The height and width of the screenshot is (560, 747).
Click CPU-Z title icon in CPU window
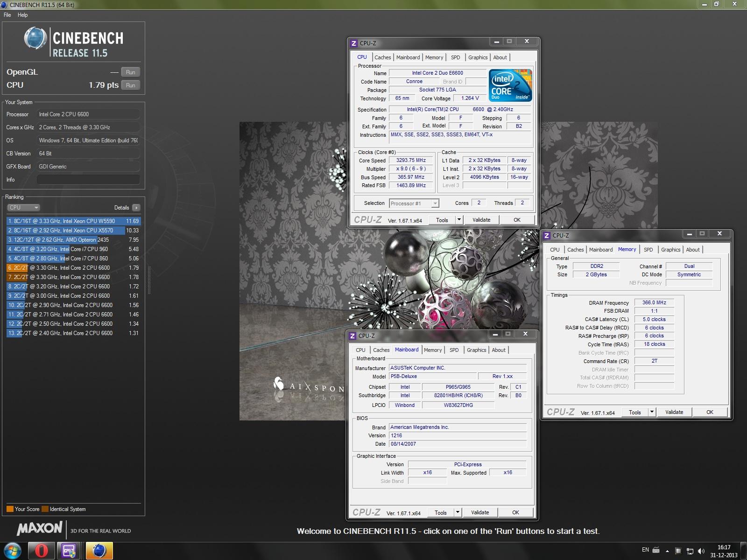pyautogui.click(x=354, y=43)
